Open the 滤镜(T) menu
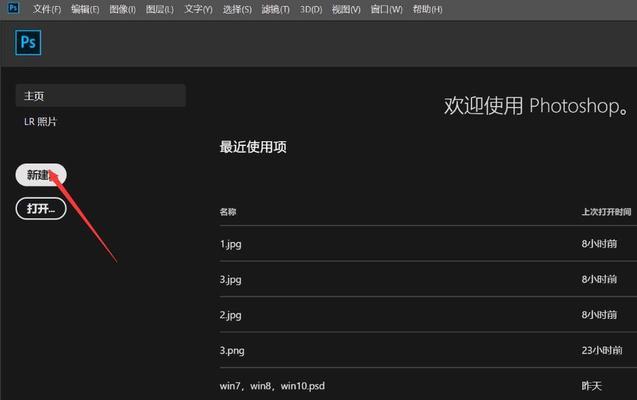This screenshot has height=400, width=637. 275,9
